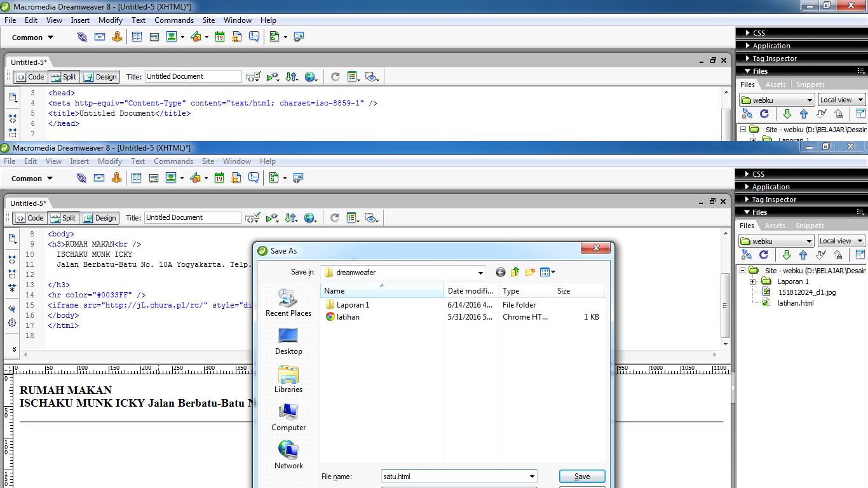The height and width of the screenshot is (488, 868).
Task: Switch upper window to Design view
Action: 100,77
